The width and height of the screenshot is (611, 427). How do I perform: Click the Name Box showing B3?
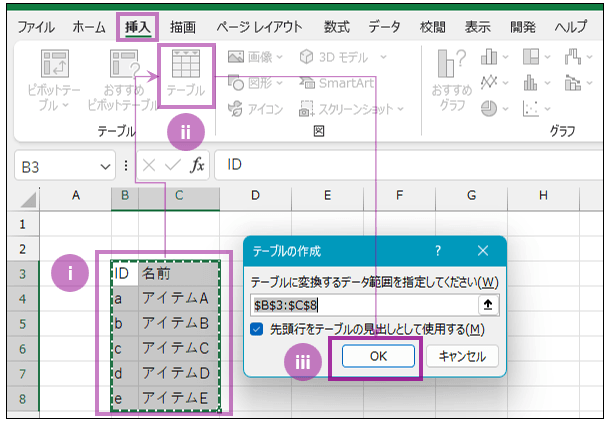pyautogui.click(x=65, y=166)
